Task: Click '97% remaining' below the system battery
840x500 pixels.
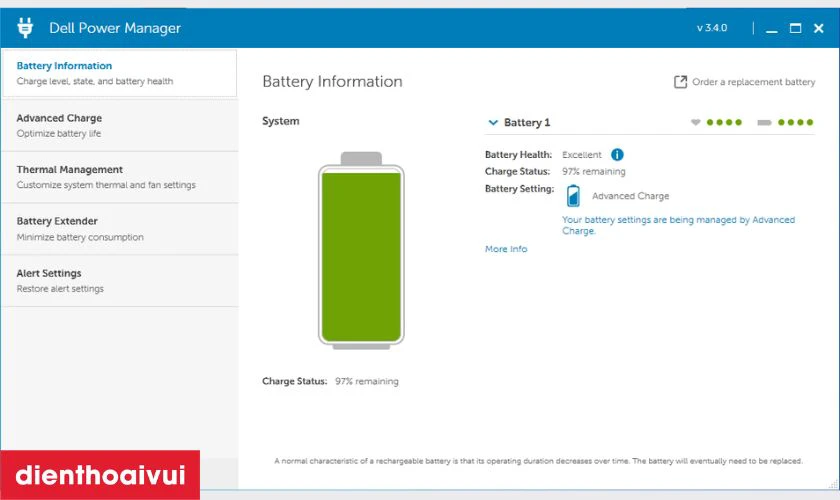Action: click(x=367, y=382)
